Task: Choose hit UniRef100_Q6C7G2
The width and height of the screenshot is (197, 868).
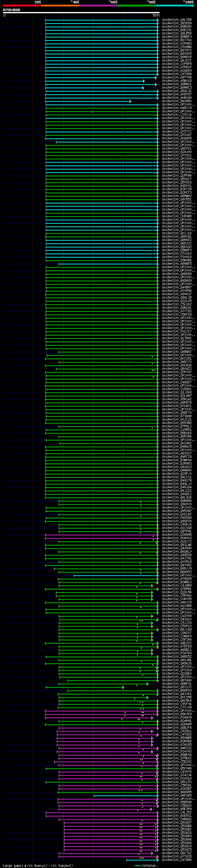Action: point(177,853)
